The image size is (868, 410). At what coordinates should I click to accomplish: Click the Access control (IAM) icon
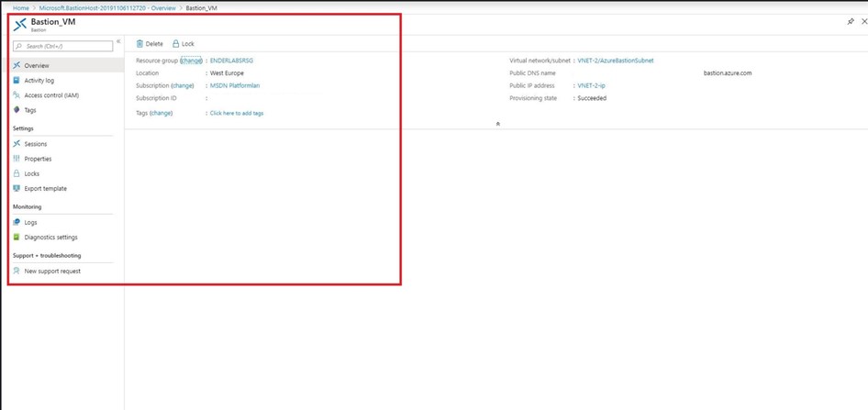click(x=17, y=95)
